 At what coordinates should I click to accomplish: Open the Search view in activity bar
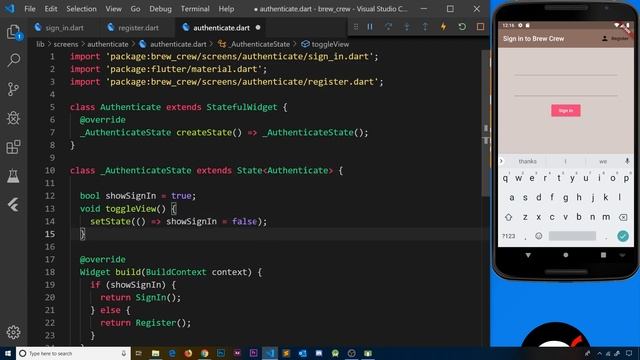click(13, 60)
